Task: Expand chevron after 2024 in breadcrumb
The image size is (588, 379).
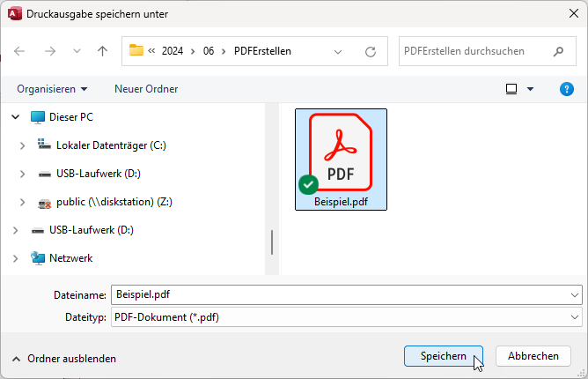Action: pos(193,51)
